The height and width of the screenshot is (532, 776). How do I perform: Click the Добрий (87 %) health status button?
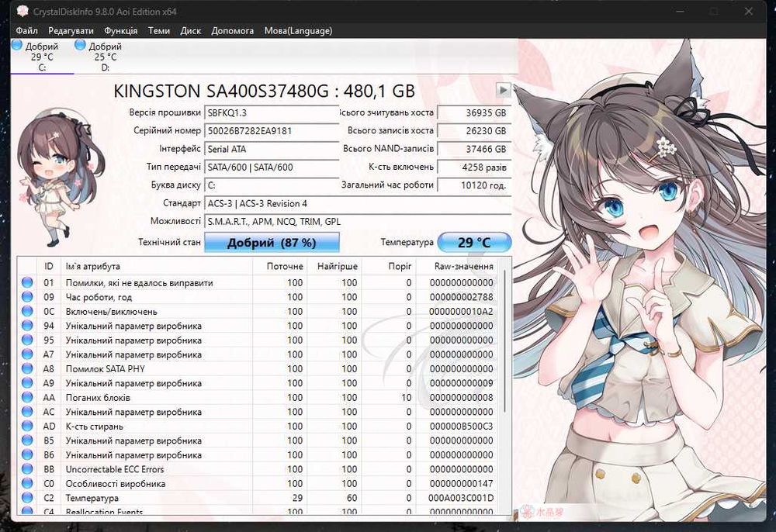(272, 242)
